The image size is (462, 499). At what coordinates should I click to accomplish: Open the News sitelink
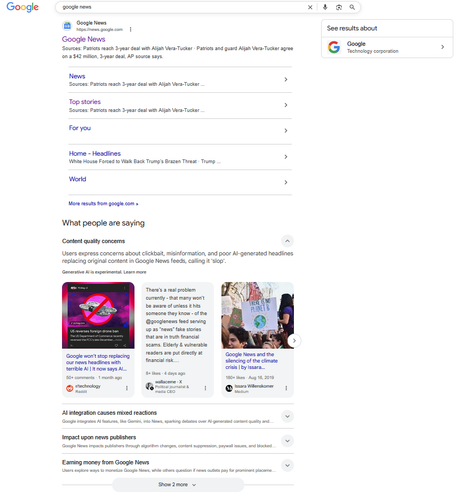[77, 76]
